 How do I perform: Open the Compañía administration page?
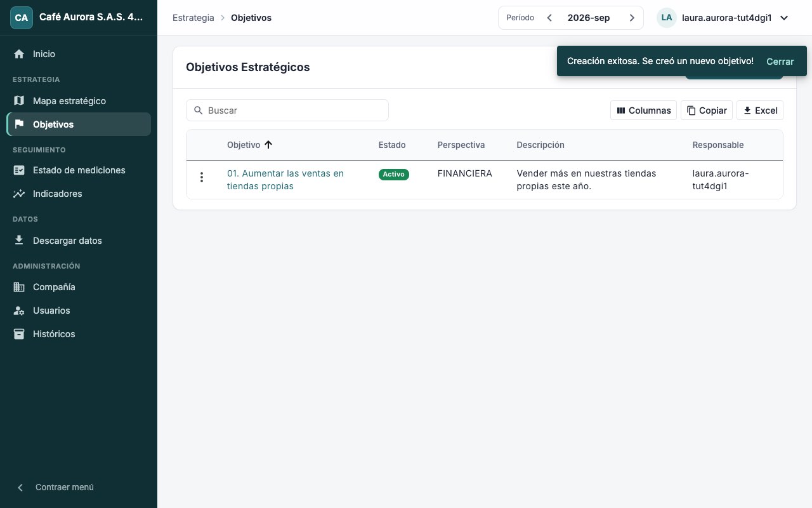point(79,287)
